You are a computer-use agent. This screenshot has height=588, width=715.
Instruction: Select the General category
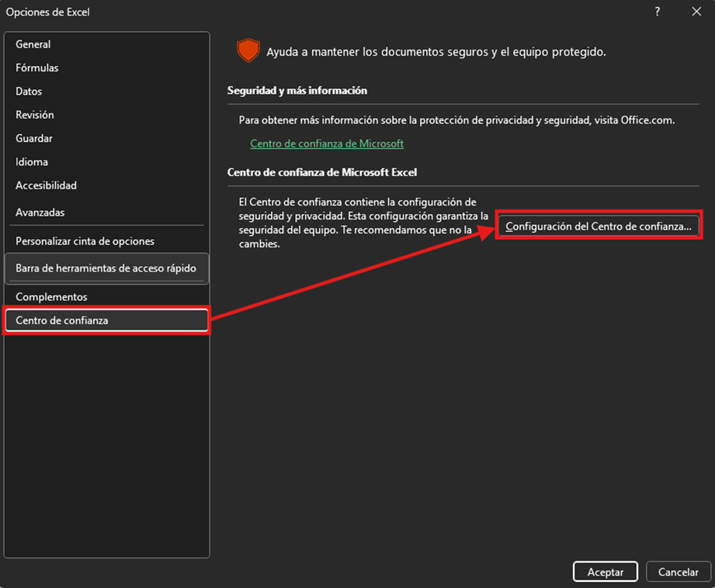tap(33, 44)
